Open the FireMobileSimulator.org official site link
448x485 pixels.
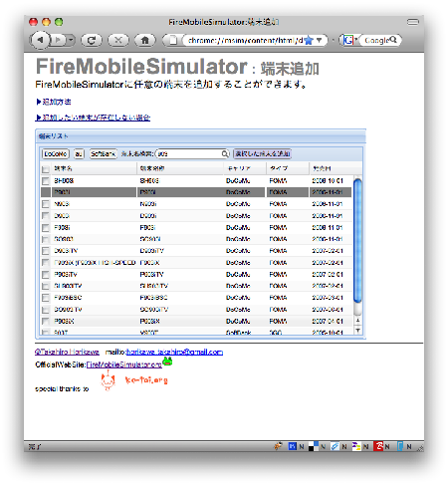click(124, 364)
